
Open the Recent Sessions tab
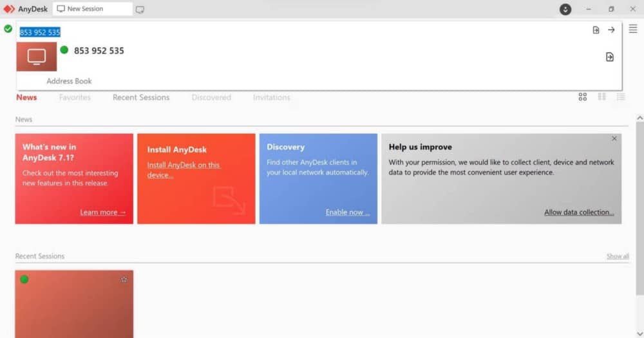(x=141, y=98)
